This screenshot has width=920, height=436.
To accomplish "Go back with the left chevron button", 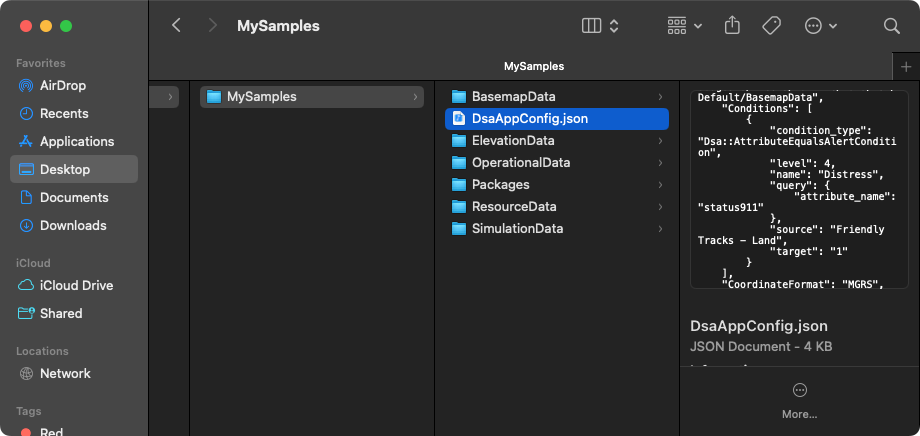I will tap(176, 25).
